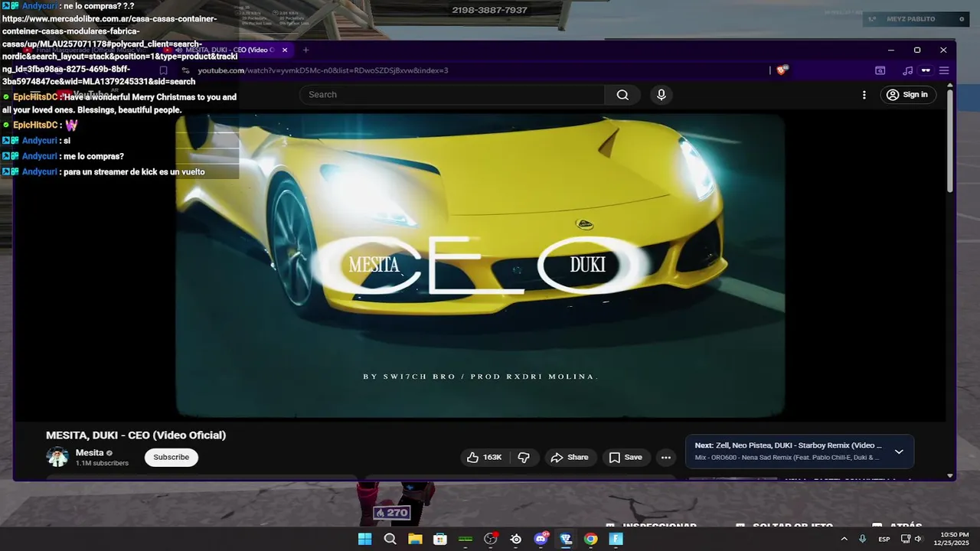Image resolution: width=980 pixels, height=551 pixels.
Task: Focus the YouTube Search field
Action: click(452, 95)
